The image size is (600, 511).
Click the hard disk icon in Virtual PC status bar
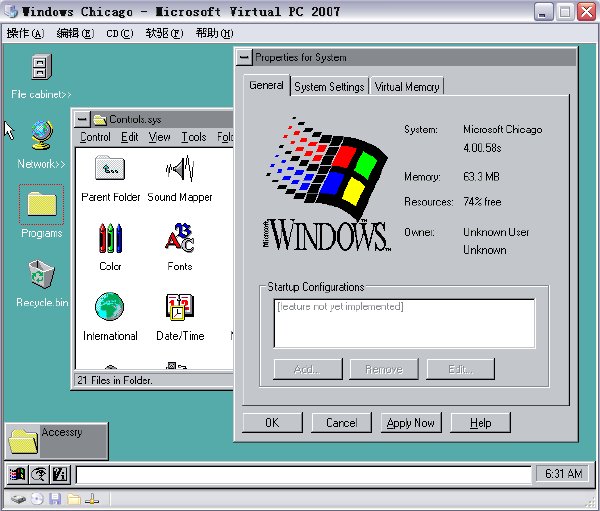(18, 499)
